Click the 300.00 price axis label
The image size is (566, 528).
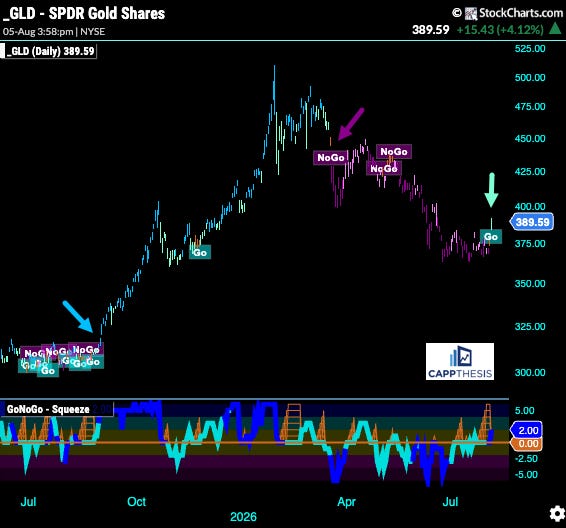click(x=530, y=372)
